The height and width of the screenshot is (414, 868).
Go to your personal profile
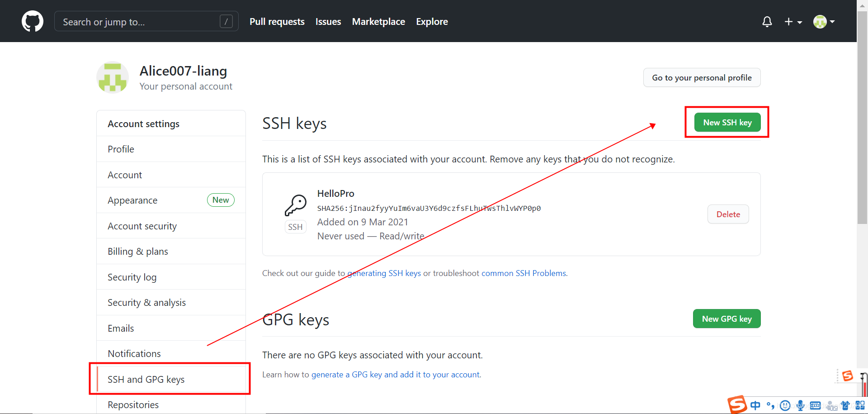702,77
